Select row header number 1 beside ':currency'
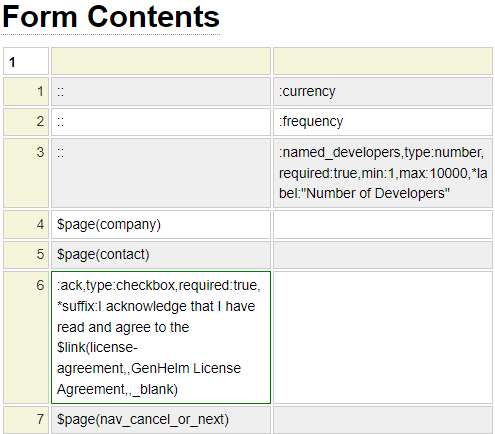 26,91
